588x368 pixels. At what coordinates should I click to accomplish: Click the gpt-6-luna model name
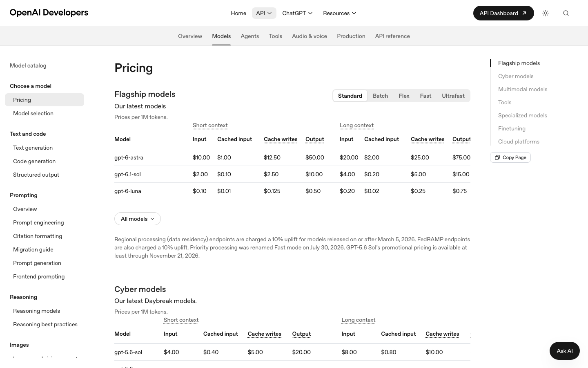point(128,191)
